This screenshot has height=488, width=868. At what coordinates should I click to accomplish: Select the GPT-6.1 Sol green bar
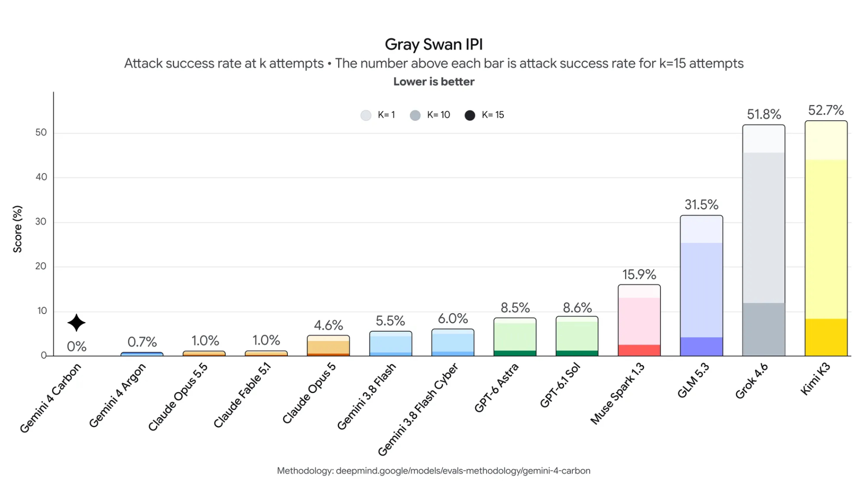(577, 336)
